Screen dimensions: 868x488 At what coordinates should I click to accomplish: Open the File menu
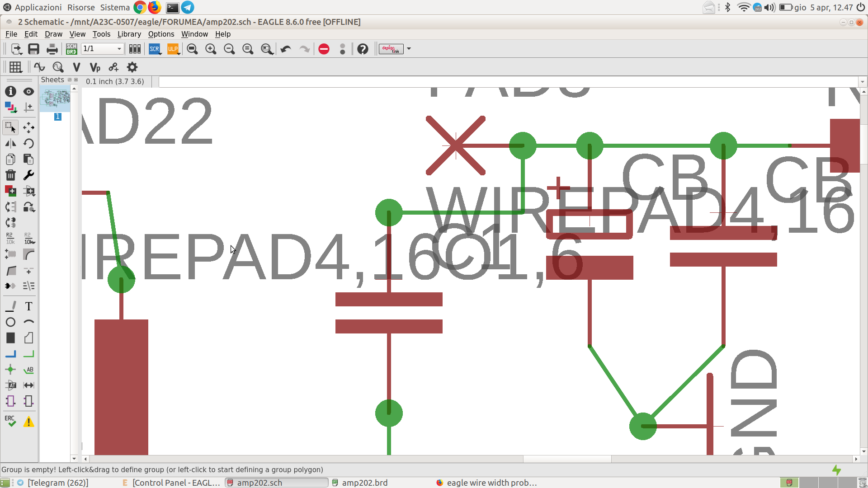pyautogui.click(x=11, y=34)
